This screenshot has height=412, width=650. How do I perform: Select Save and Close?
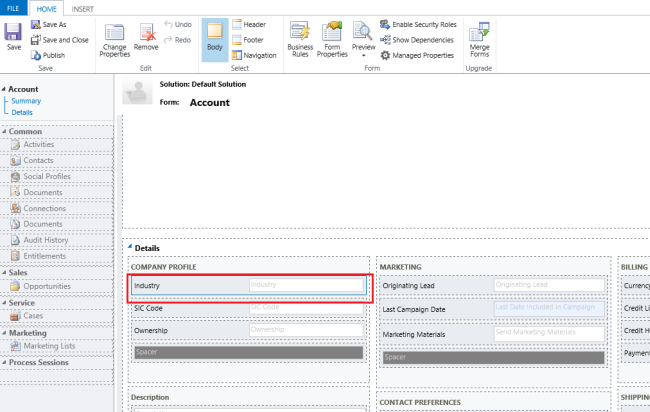coord(60,40)
